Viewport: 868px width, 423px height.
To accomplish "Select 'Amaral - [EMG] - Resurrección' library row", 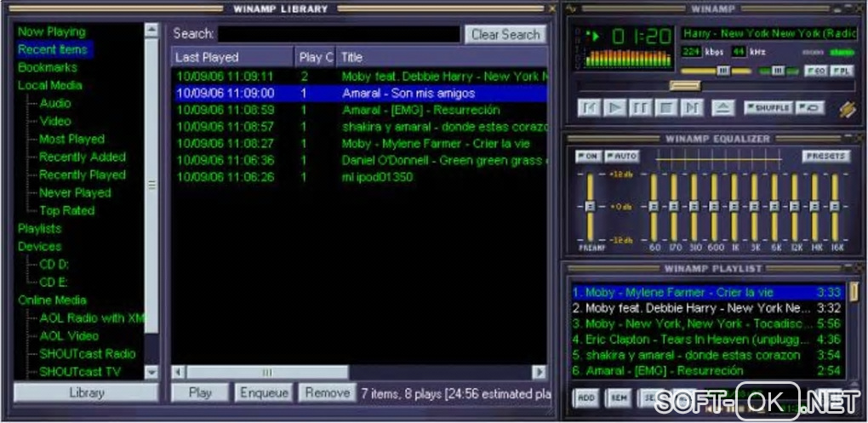I will click(360, 110).
